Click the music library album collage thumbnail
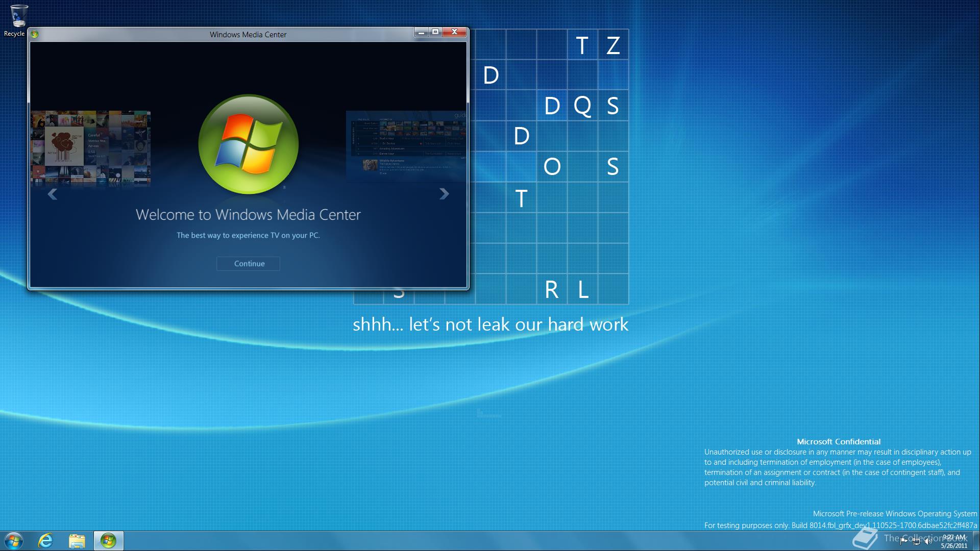This screenshot has height=551, width=980. click(x=90, y=148)
